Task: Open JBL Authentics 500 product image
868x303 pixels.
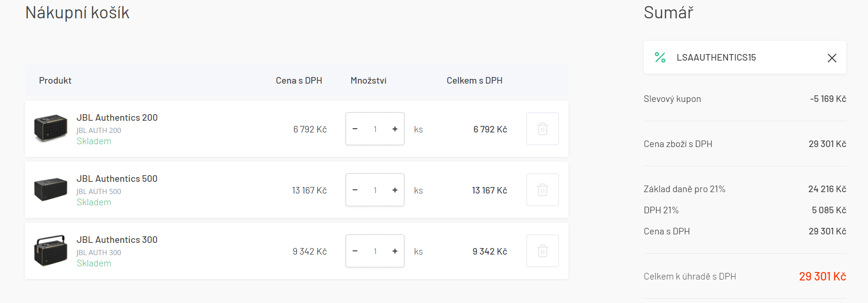Action: (x=51, y=189)
